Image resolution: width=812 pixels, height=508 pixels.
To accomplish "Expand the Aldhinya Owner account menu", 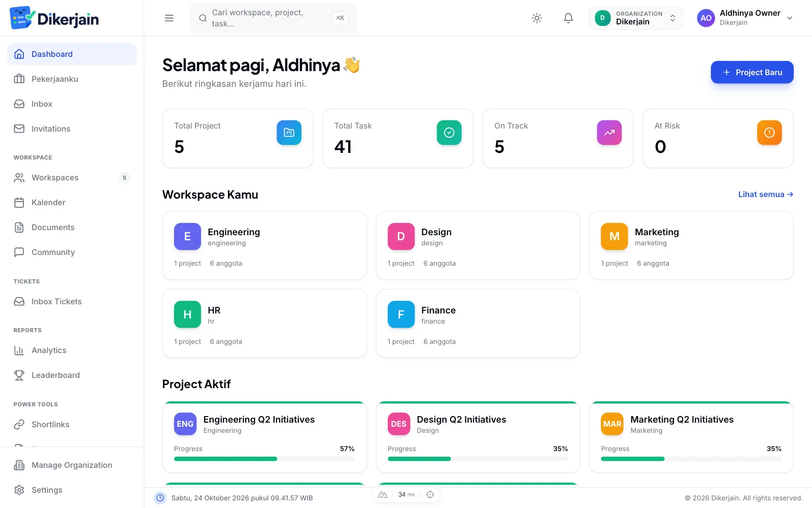I will click(745, 18).
